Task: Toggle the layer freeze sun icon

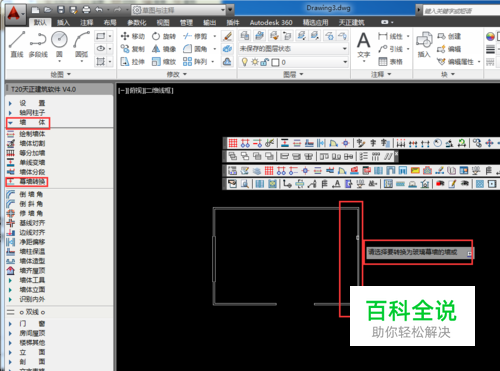Action: coord(255,62)
